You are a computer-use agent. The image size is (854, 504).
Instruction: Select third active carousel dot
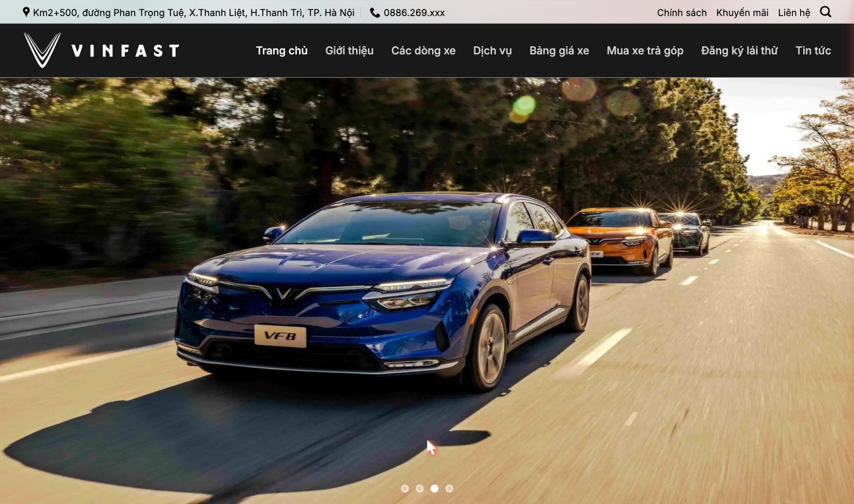click(x=434, y=488)
